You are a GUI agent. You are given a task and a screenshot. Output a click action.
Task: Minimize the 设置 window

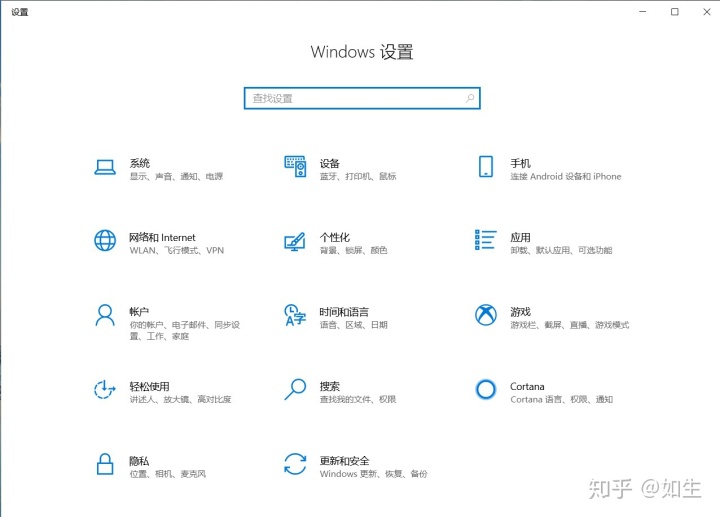(642, 11)
